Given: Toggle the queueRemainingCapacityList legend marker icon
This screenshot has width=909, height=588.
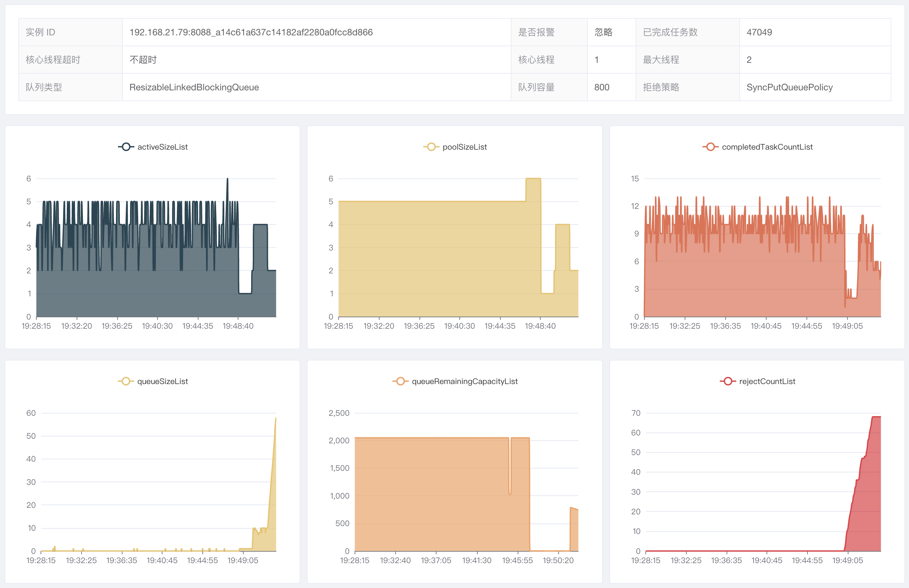Looking at the screenshot, I should coord(400,381).
